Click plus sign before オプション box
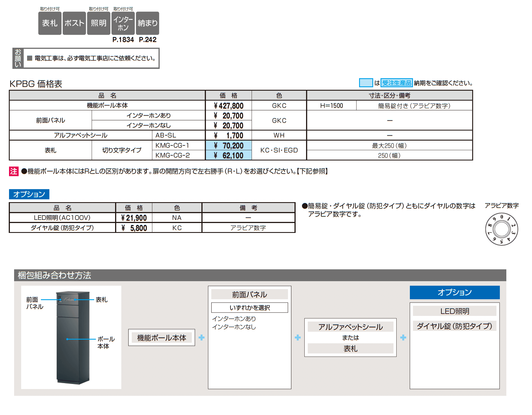 coord(403,337)
